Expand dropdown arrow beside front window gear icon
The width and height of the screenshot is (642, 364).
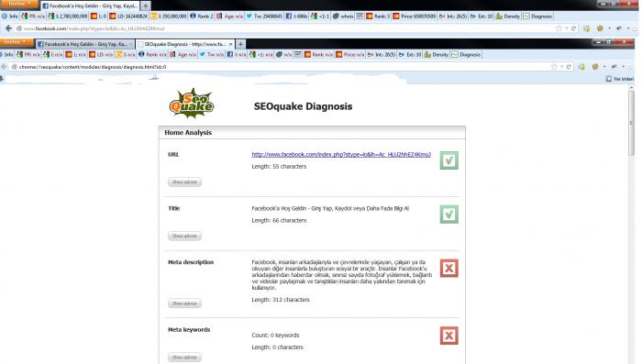(x=604, y=67)
